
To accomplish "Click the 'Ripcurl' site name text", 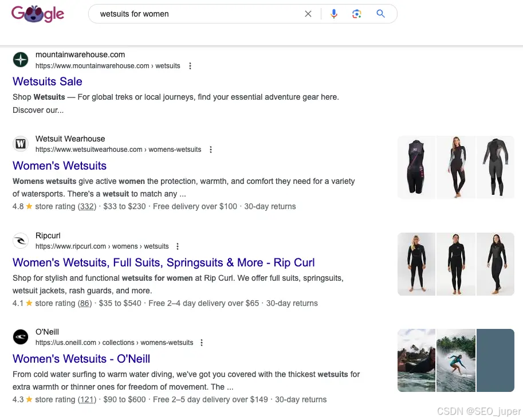I will pos(48,235).
